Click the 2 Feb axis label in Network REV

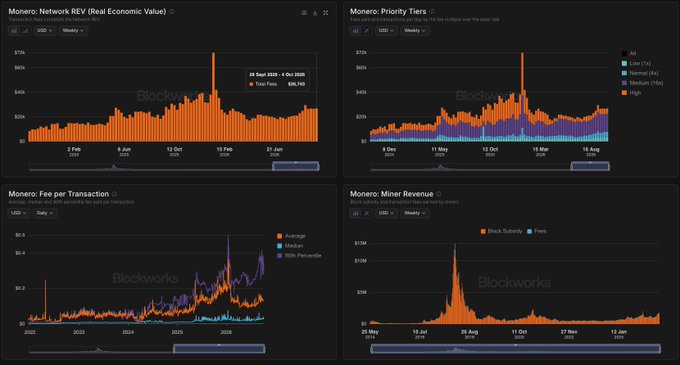tap(74, 151)
